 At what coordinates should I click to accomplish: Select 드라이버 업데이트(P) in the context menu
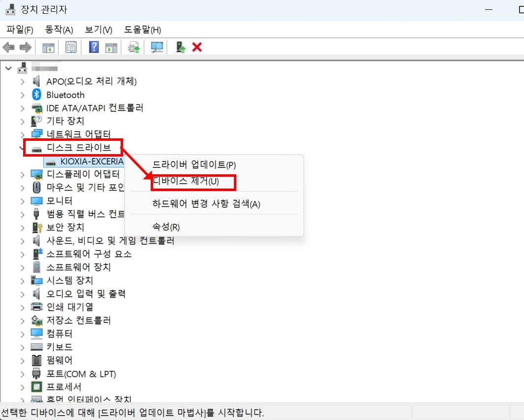(194, 165)
